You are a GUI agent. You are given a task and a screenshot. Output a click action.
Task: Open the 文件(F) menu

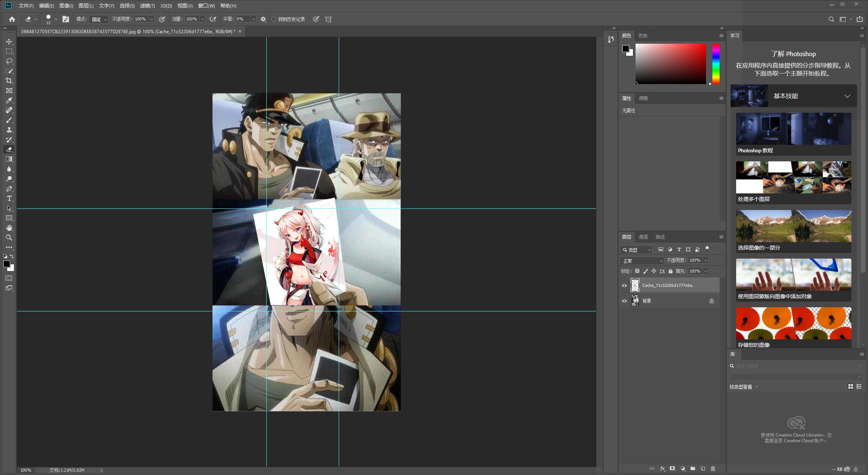pos(26,6)
